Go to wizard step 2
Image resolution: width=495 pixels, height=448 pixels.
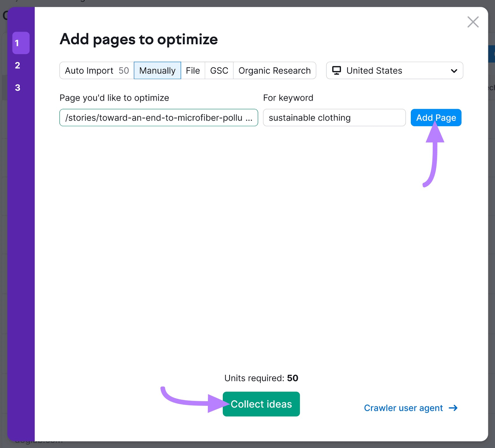[18, 65]
